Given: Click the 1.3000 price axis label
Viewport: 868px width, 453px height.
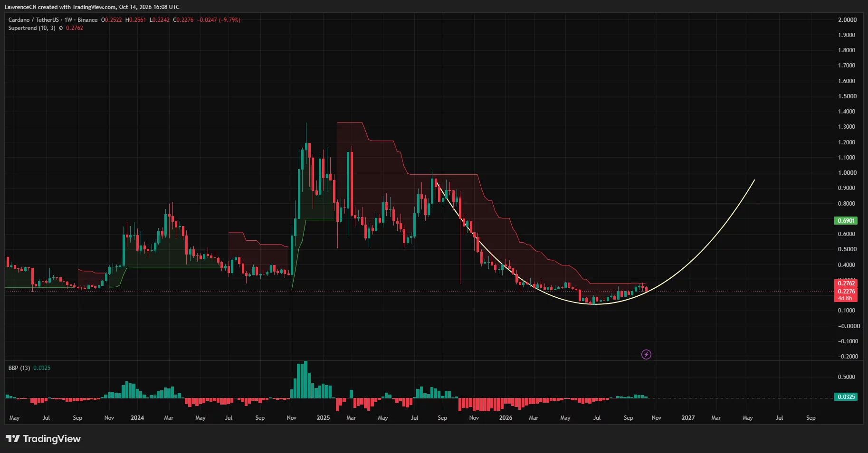Looking at the screenshot, I should click(848, 127).
